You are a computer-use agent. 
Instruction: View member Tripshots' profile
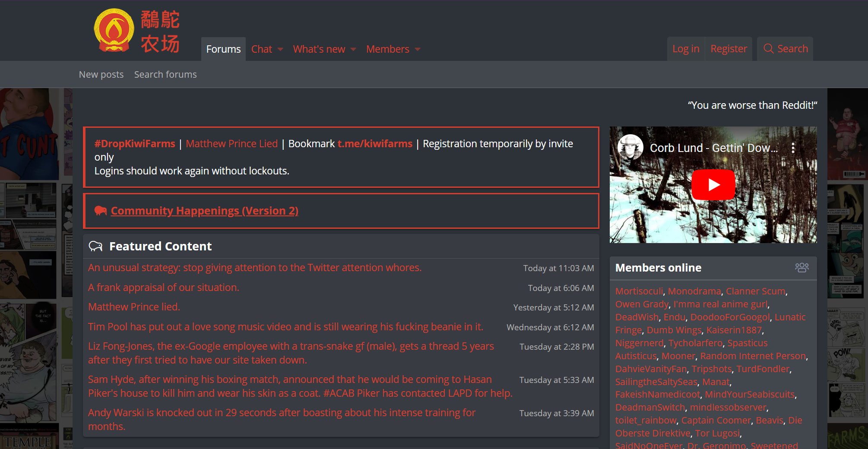pos(712,369)
